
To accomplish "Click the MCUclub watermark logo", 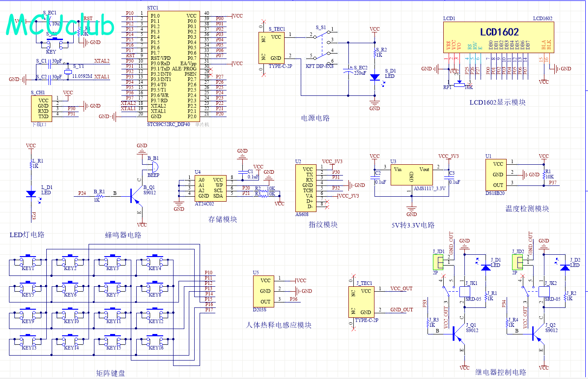I will point(61,26).
